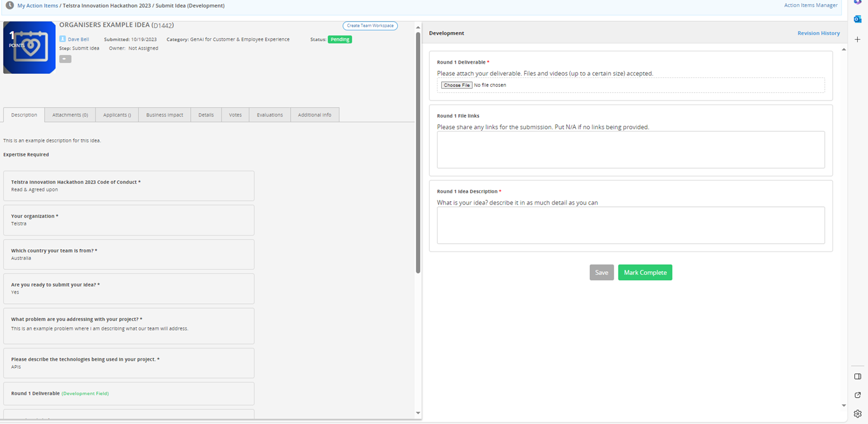Click the No file chosen text

tap(490, 85)
